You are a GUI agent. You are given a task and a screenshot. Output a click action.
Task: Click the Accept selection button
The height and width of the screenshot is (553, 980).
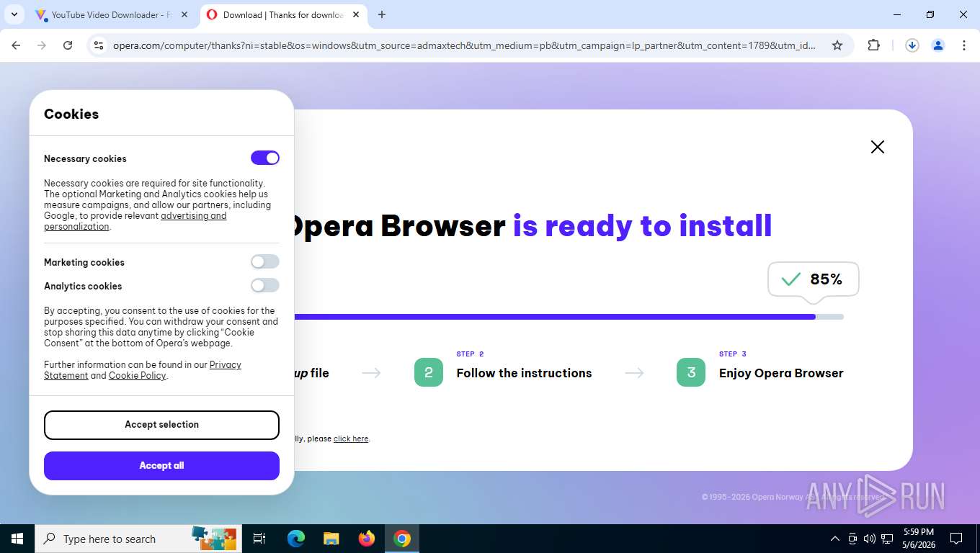[x=161, y=425]
